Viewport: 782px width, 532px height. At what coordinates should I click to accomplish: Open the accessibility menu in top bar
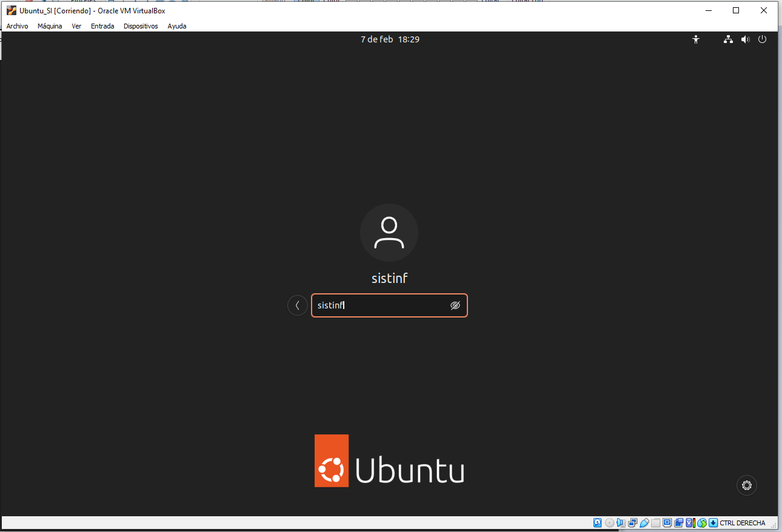(x=696, y=39)
